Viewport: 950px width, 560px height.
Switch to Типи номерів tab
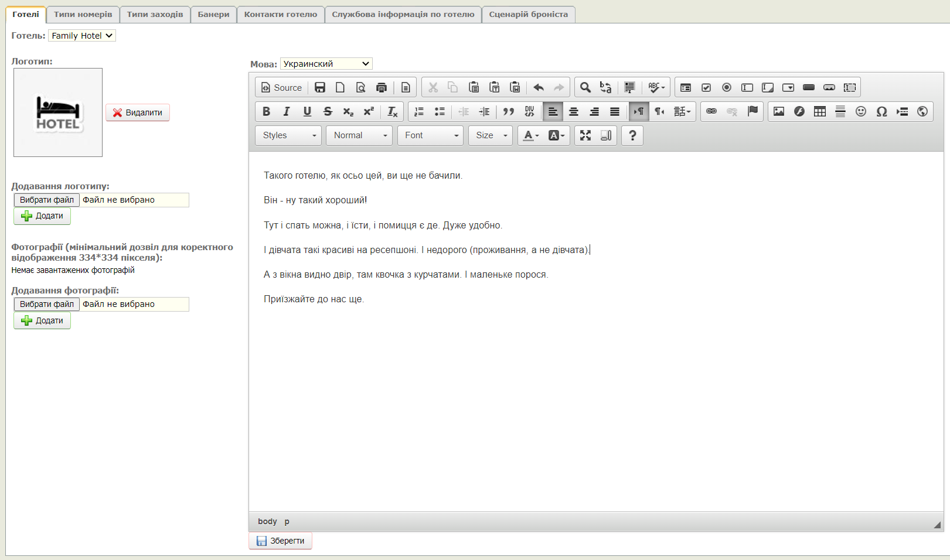[x=83, y=14]
